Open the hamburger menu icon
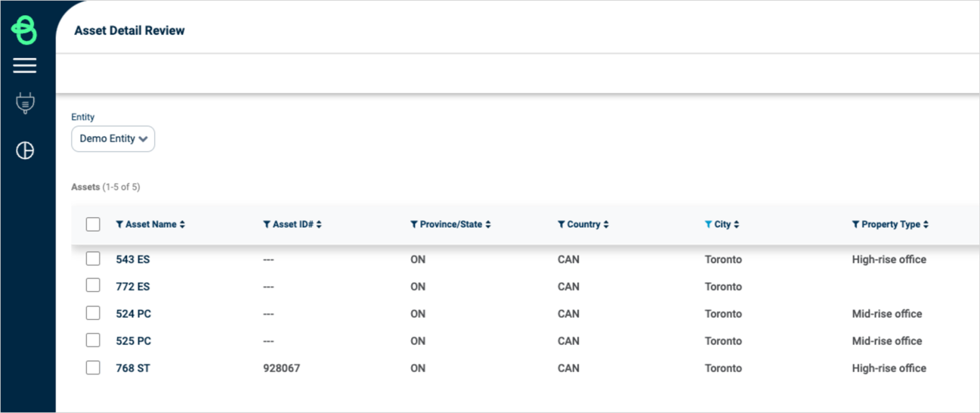Image resolution: width=980 pixels, height=413 pixels. tap(24, 66)
